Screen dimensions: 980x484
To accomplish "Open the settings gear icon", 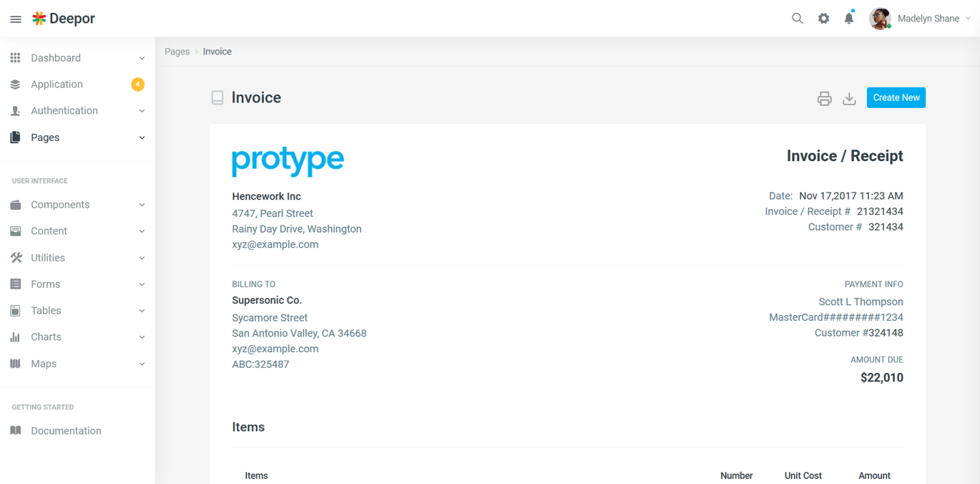I will 823,19.
